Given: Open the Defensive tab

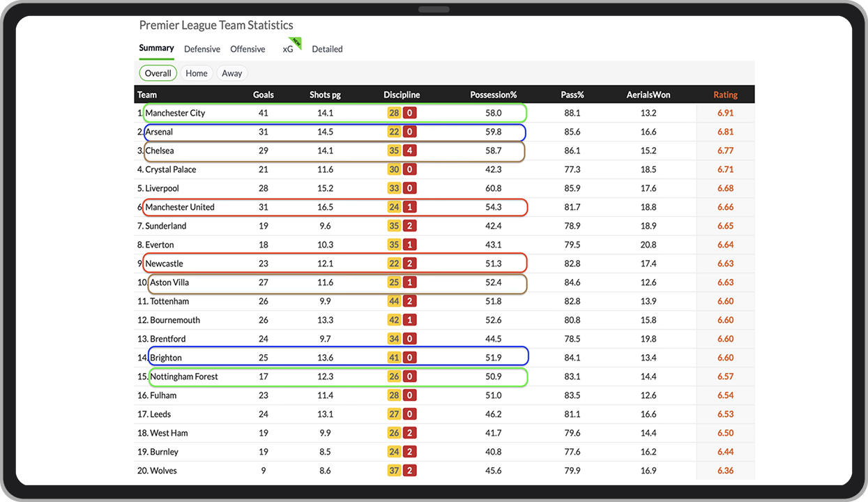Looking at the screenshot, I should click(202, 49).
